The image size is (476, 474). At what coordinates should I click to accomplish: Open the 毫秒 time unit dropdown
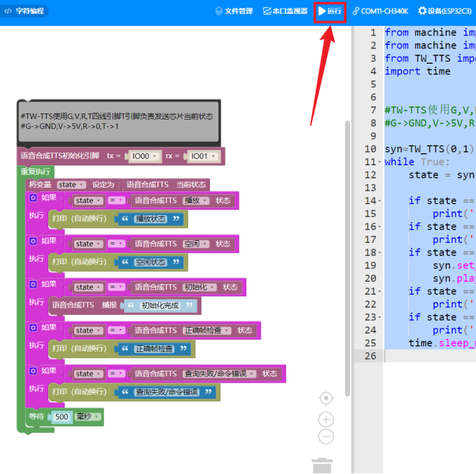click(x=87, y=417)
